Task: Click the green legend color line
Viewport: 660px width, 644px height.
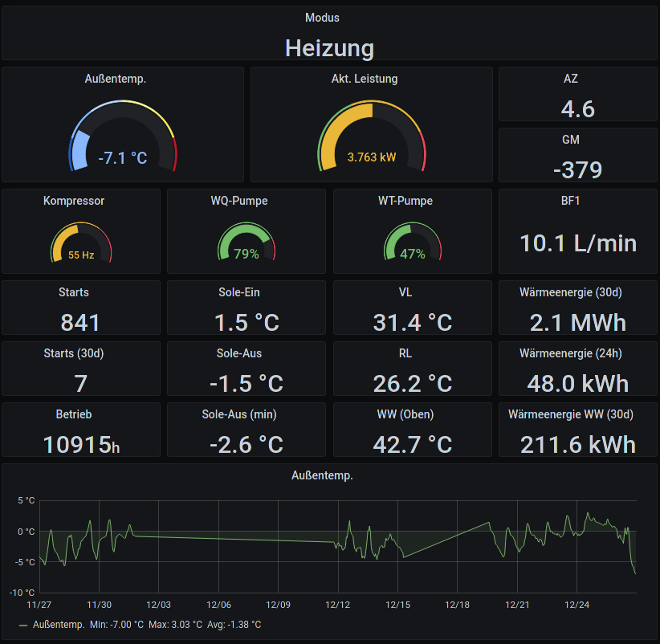Action: pos(23,626)
